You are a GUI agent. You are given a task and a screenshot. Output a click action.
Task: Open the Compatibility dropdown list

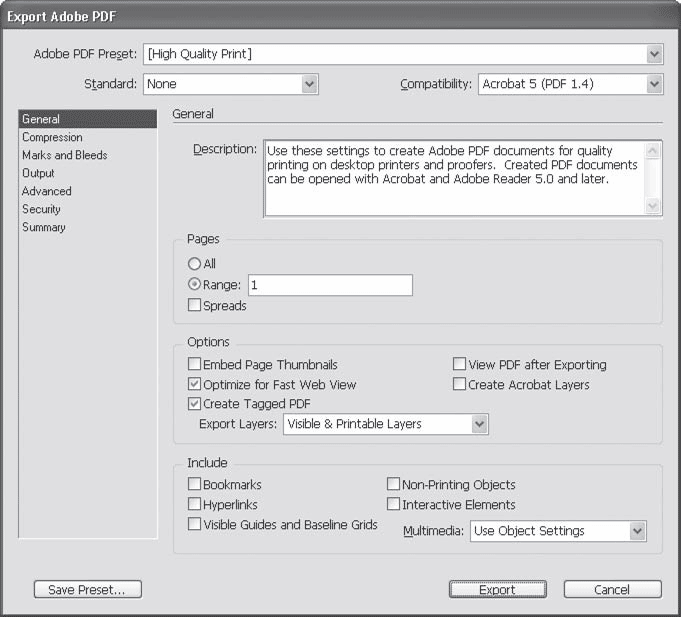point(654,85)
